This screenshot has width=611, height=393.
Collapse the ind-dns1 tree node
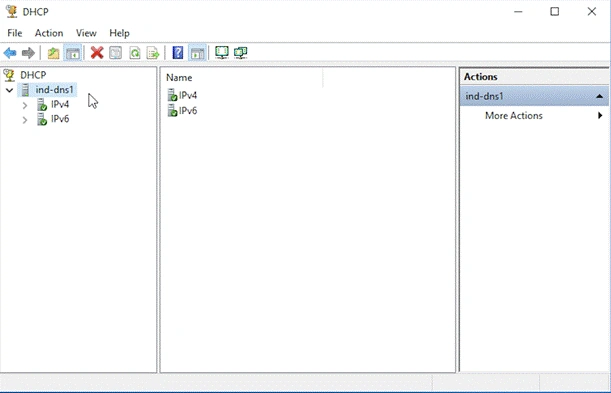tap(9, 90)
